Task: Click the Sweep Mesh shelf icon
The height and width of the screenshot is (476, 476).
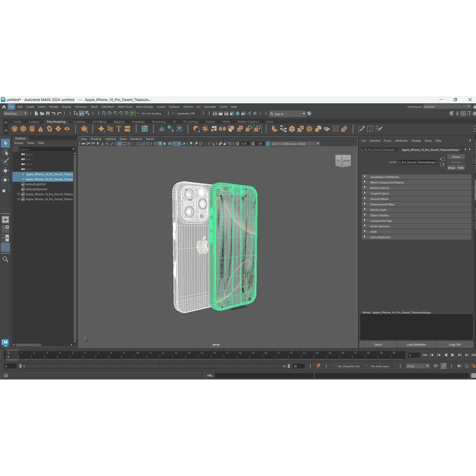Action: point(110,129)
